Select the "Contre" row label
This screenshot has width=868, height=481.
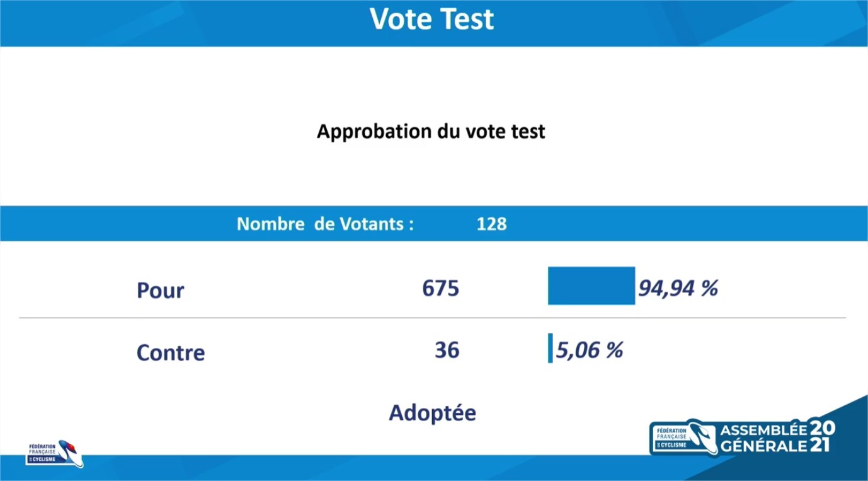click(171, 352)
